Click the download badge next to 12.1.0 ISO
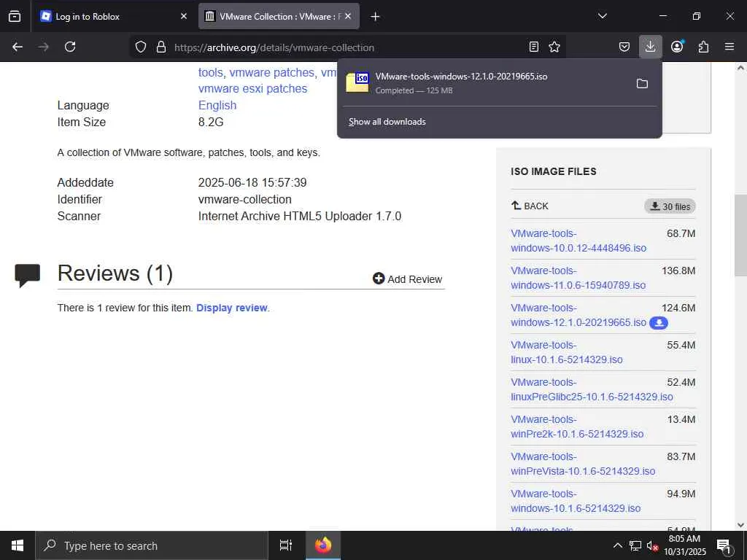The height and width of the screenshot is (560, 747). tap(659, 323)
